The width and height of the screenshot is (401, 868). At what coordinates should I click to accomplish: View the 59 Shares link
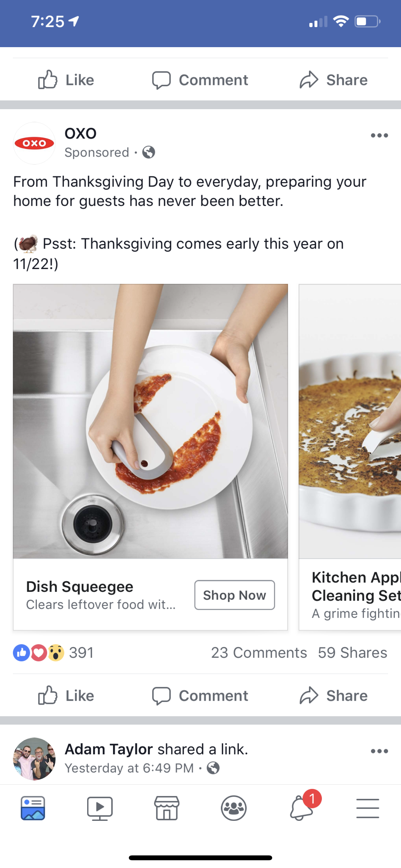click(x=353, y=653)
